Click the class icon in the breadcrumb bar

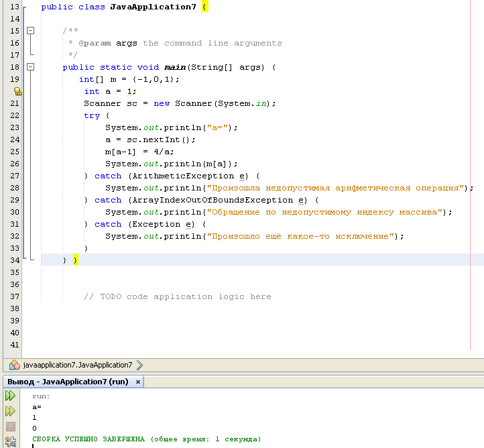tap(15, 365)
